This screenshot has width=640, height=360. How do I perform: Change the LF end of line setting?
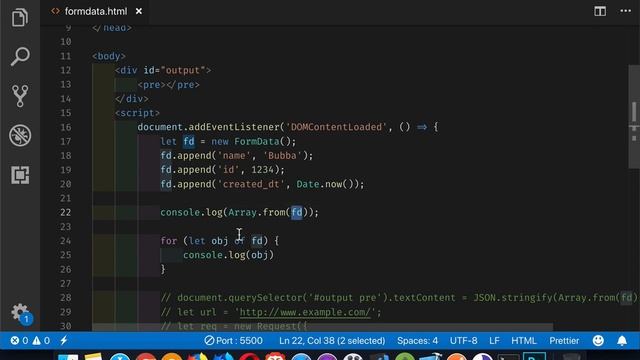coord(494,340)
